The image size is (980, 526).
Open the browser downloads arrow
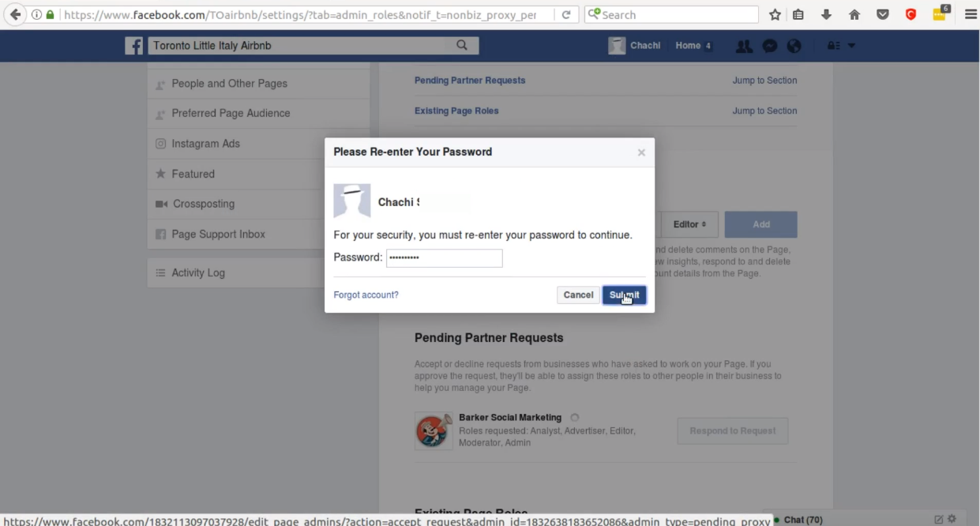pyautogui.click(x=827, y=14)
